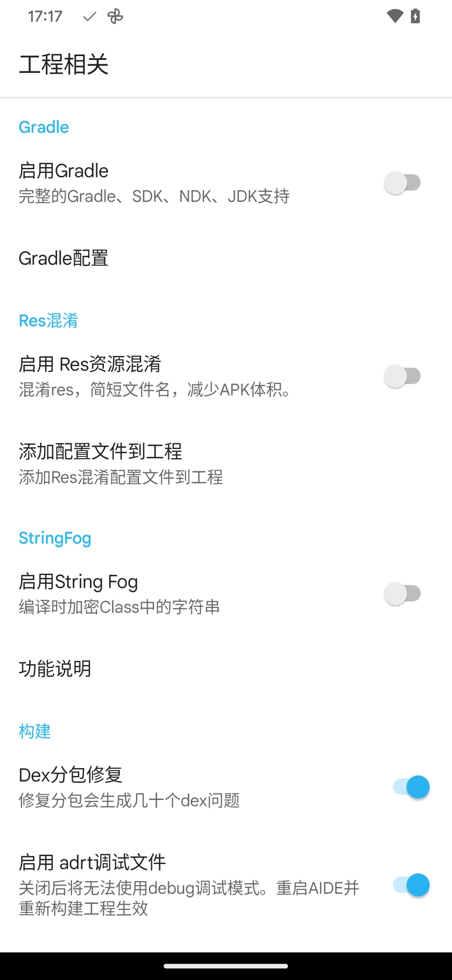Tap the 启用Gradle row description text
This screenshot has height=980, width=452.
tap(150, 197)
